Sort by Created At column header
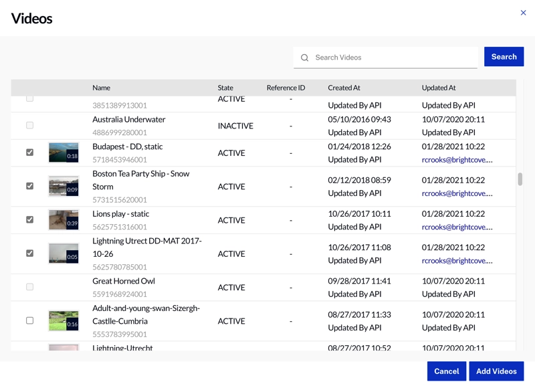 pyautogui.click(x=344, y=88)
